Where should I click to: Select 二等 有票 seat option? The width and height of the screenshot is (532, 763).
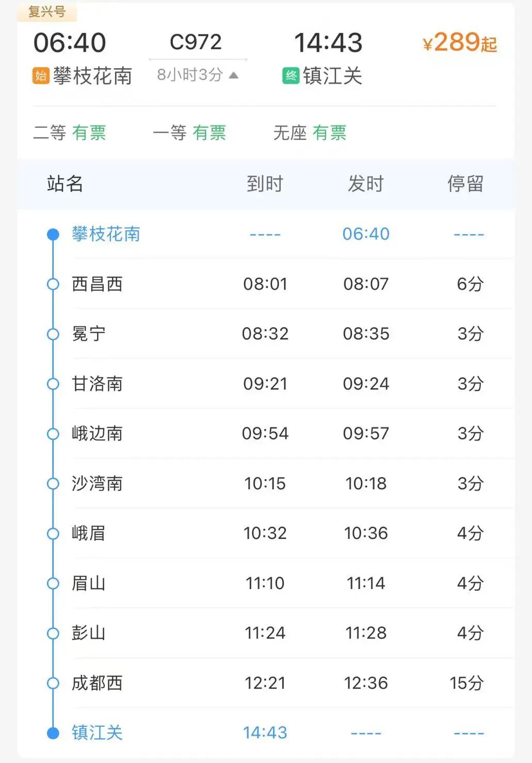pyautogui.click(x=70, y=133)
